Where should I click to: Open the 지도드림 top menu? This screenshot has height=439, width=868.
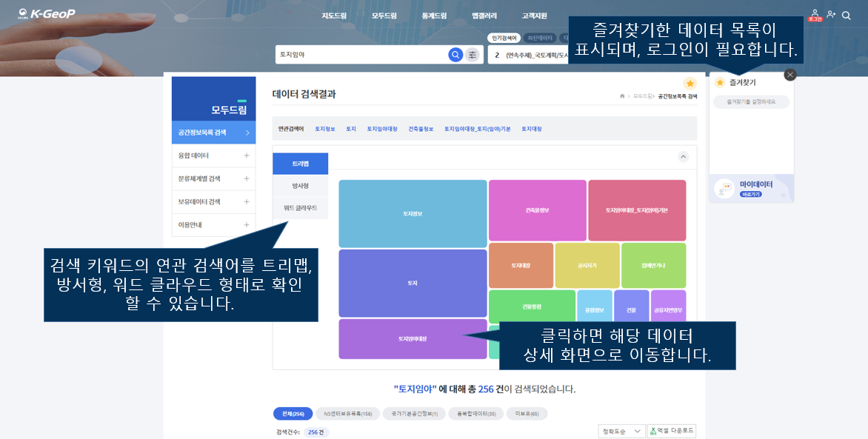pyautogui.click(x=334, y=16)
